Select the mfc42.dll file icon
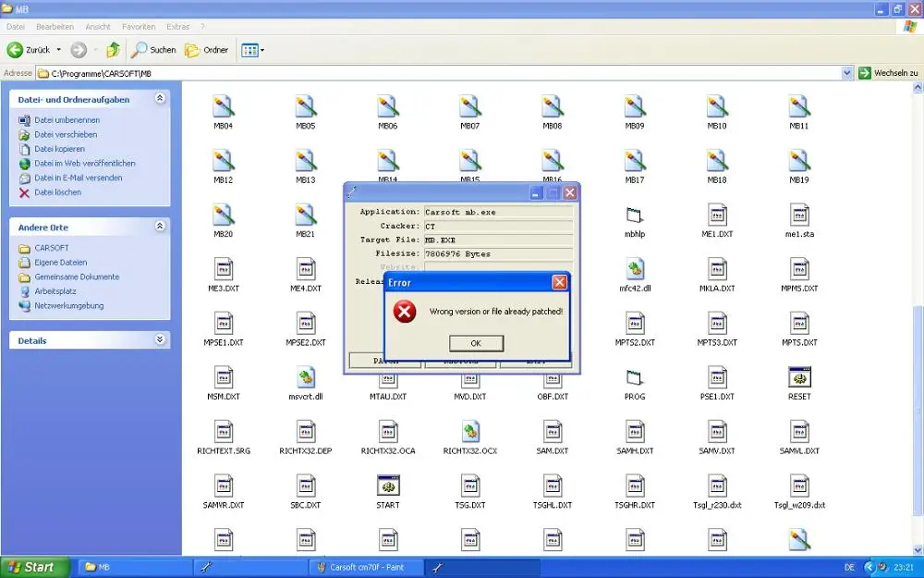 coord(635,269)
